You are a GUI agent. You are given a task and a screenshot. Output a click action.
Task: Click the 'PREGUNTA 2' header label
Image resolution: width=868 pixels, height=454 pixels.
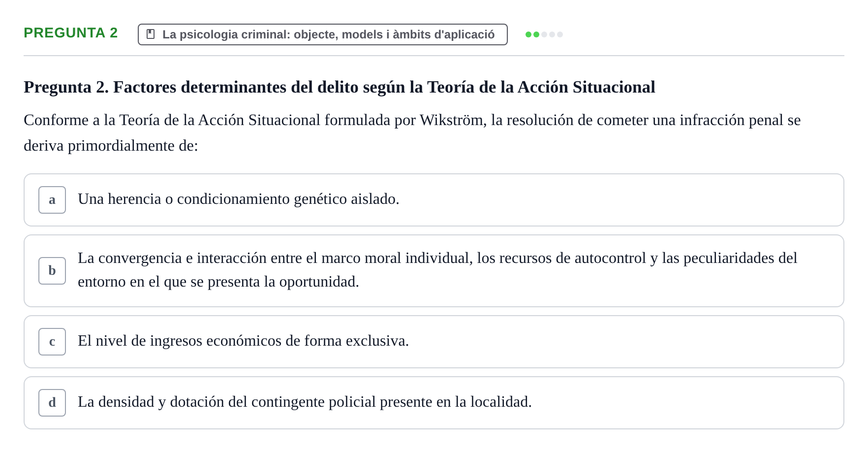(71, 33)
